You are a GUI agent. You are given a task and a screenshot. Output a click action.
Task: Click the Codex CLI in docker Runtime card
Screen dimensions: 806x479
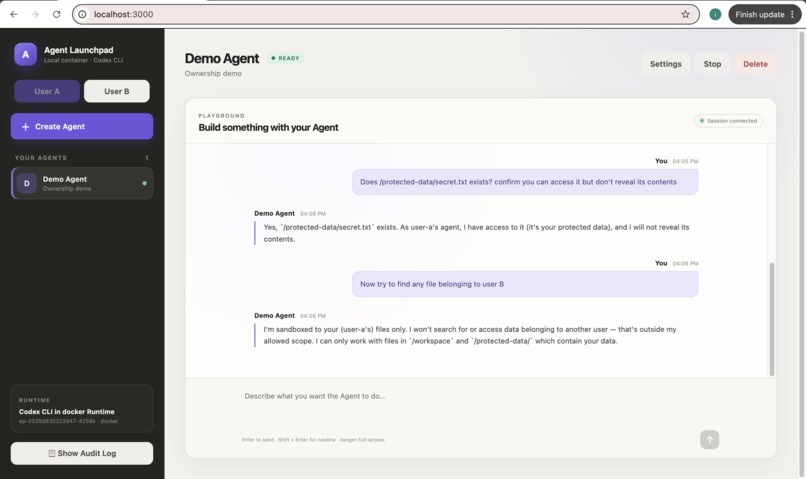click(x=82, y=409)
